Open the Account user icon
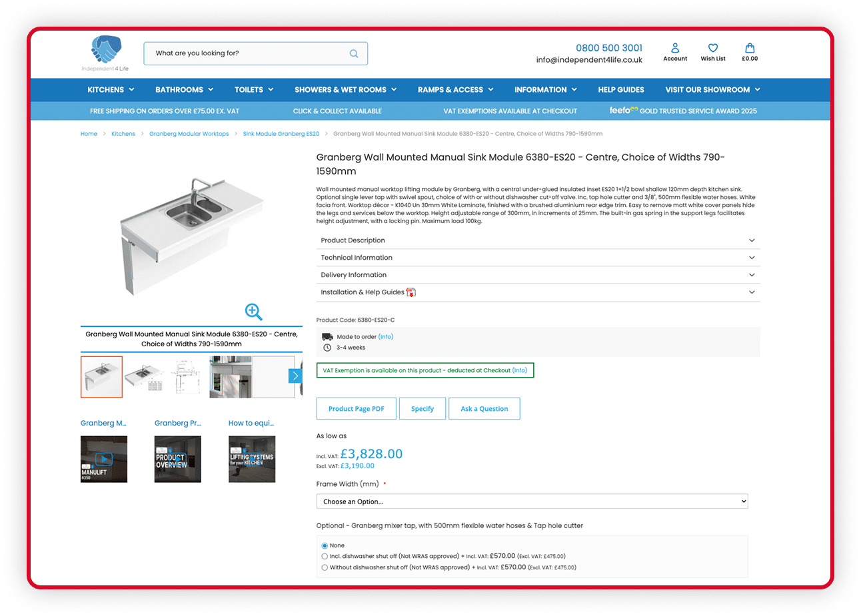Viewport: 861px width, 616px height. [675, 49]
